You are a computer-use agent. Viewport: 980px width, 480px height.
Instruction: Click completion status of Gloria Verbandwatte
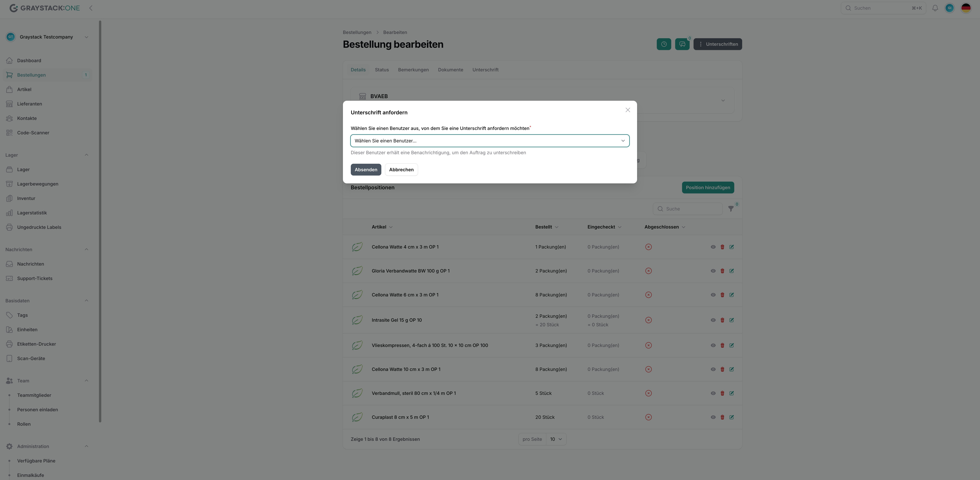pos(648,271)
